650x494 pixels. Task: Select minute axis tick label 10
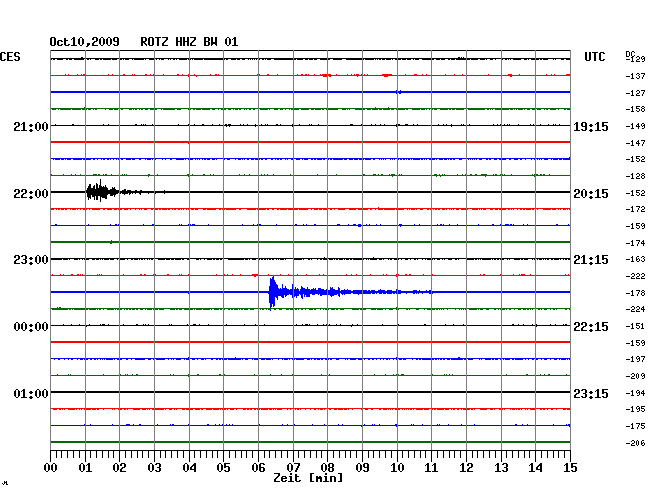[397, 468]
